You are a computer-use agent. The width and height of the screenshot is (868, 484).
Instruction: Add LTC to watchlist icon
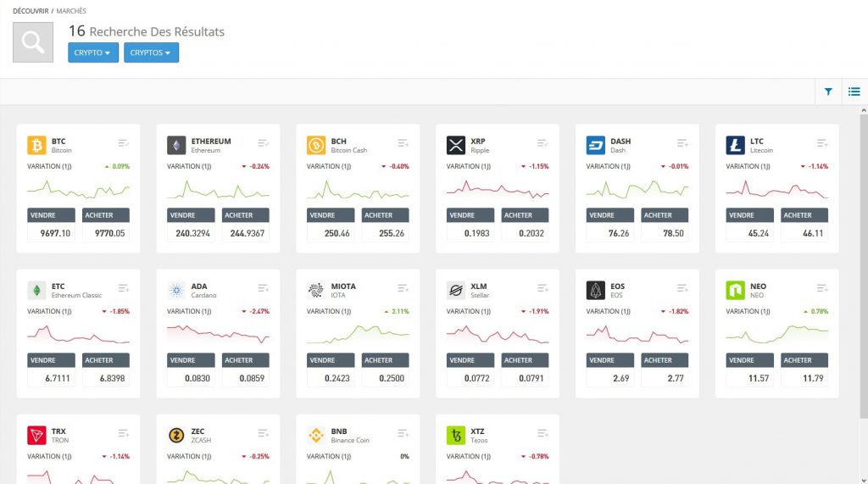[x=822, y=143]
